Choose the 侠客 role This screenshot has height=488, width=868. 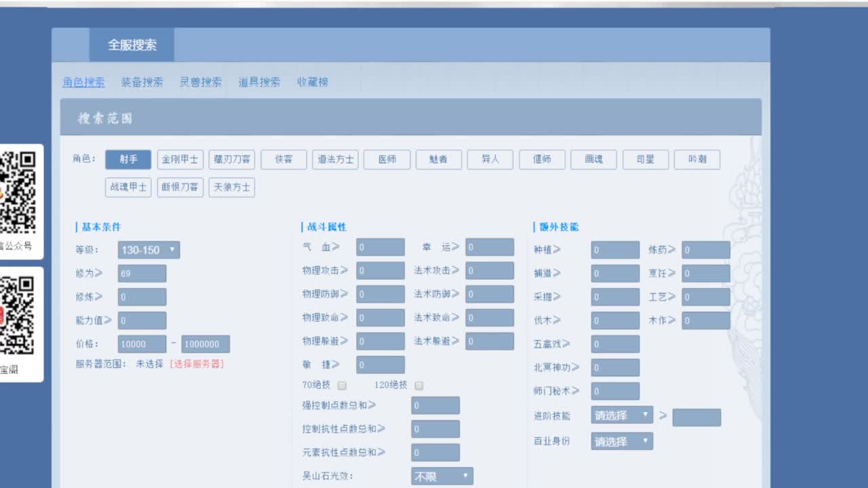point(284,160)
